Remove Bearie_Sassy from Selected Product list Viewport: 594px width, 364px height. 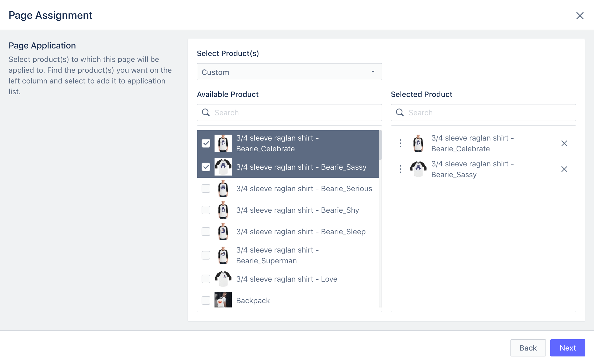pyautogui.click(x=564, y=169)
